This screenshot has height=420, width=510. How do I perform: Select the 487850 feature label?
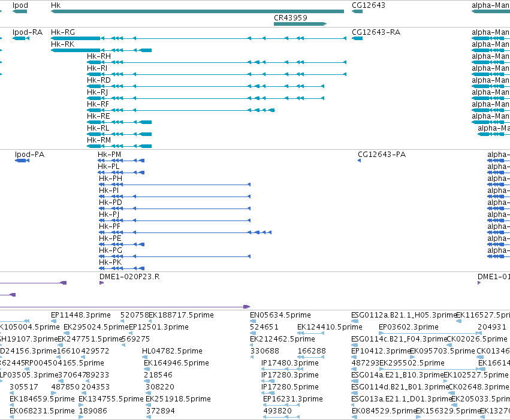click(x=65, y=387)
